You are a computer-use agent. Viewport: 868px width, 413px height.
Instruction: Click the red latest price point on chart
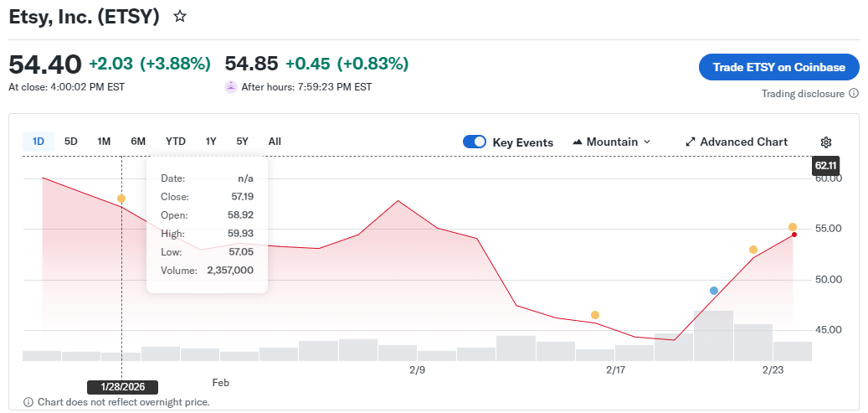[x=794, y=235]
